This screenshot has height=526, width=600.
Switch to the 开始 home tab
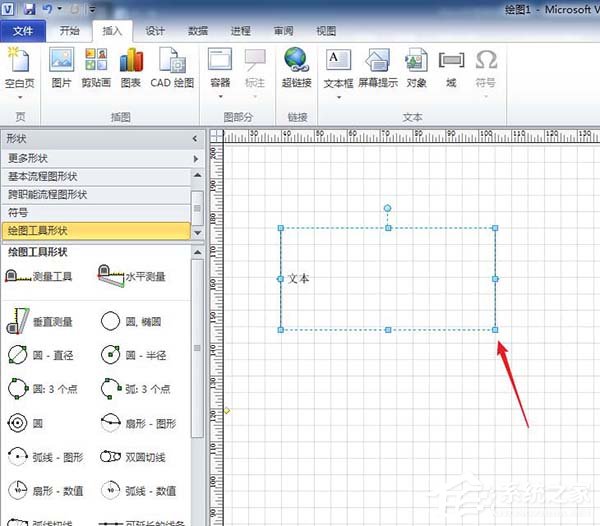(69, 31)
